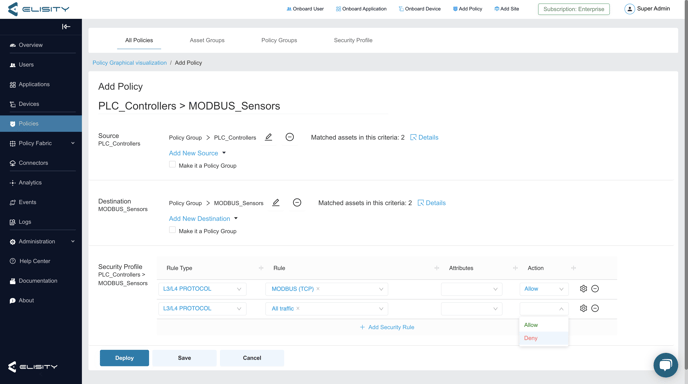Open Super Admin user profile
Viewport: 688px width, 384px height.
[x=647, y=9]
